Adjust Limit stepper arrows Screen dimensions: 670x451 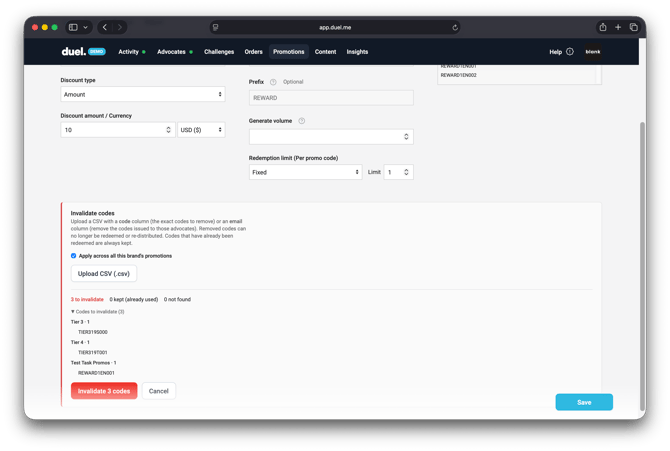[x=406, y=172]
